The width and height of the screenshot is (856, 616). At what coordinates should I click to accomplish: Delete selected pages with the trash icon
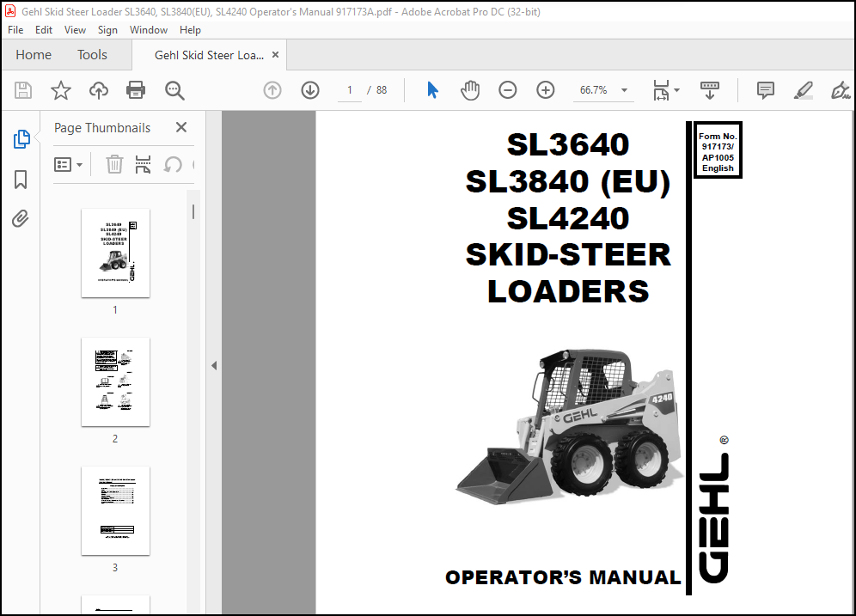tap(114, 164)
